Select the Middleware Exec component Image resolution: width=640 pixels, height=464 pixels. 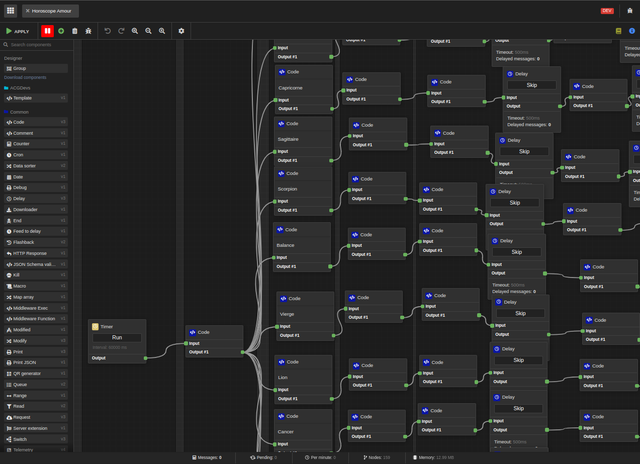(x=36, y=309)
